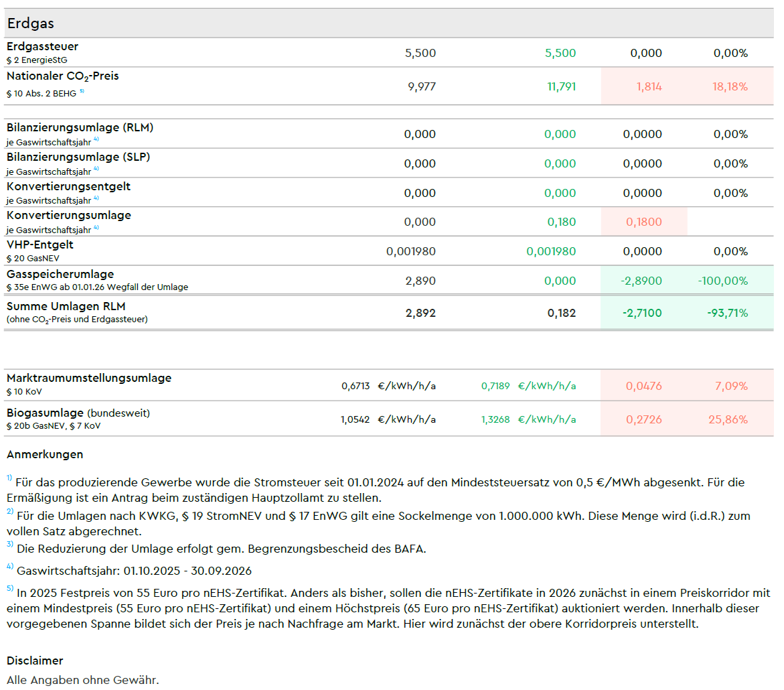Click the Biogasumlage 25,86% increase cell
This screenshot has height=690, width=784.
728,420
